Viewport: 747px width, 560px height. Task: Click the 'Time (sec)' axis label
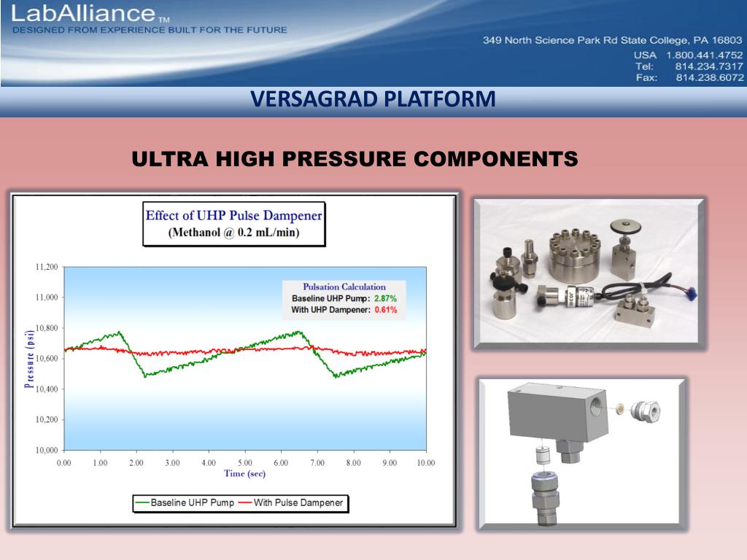[x=245, y=473]
